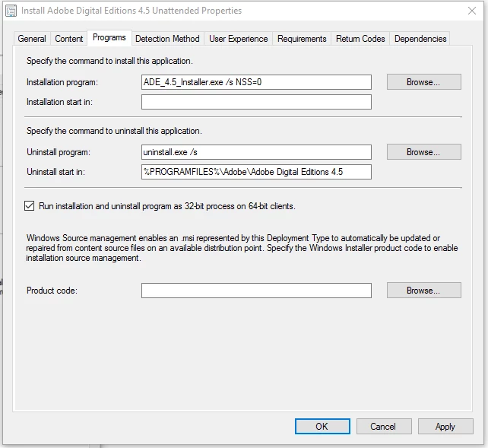Open the Detection Method tab
The image size is (488, 448).
(167, 39)
